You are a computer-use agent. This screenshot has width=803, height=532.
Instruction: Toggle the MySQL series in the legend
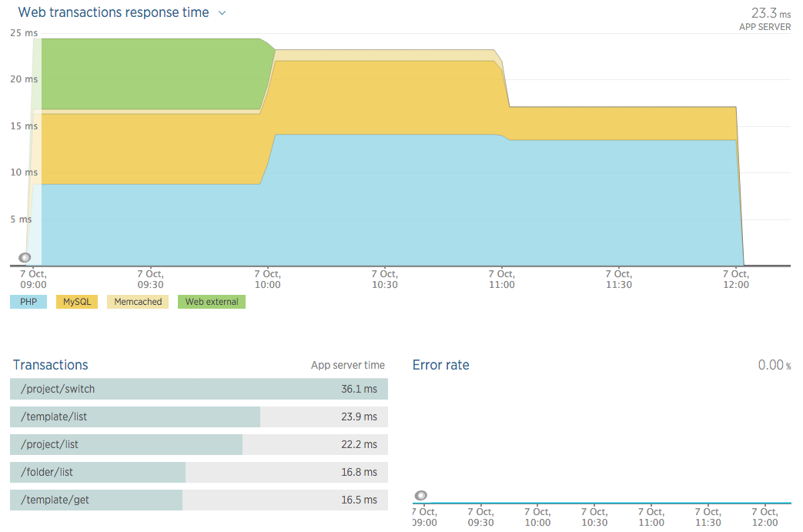coord(76,302)
